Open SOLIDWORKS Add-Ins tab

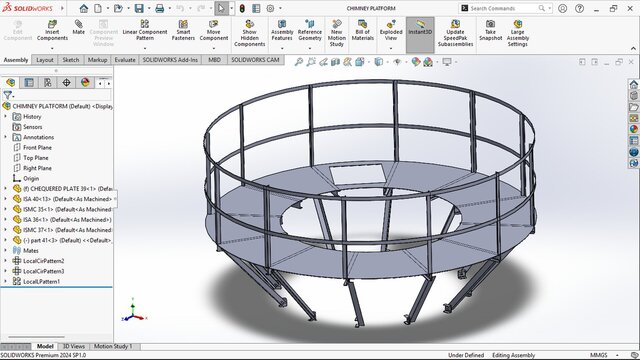click(170, 60)
